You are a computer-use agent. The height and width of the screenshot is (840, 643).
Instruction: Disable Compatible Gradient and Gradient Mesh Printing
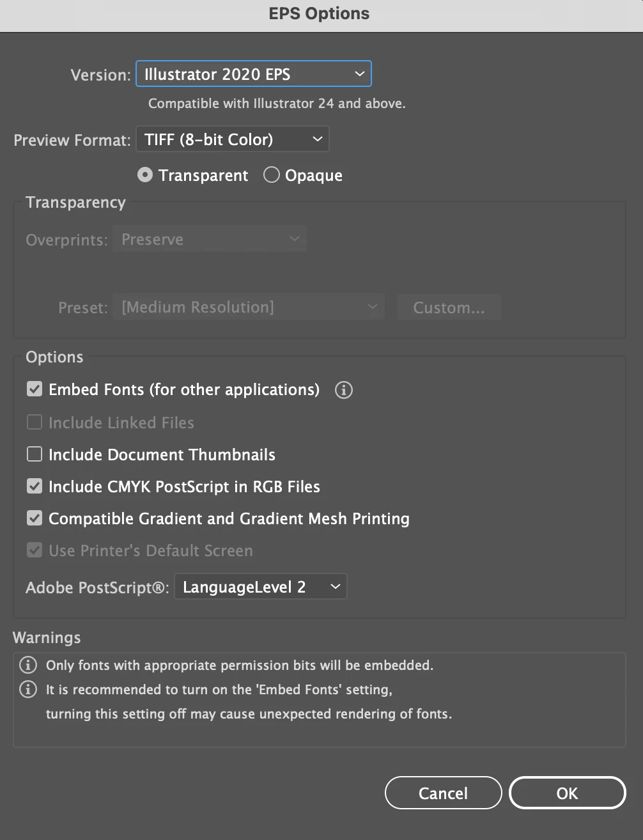tap(35, 518)
